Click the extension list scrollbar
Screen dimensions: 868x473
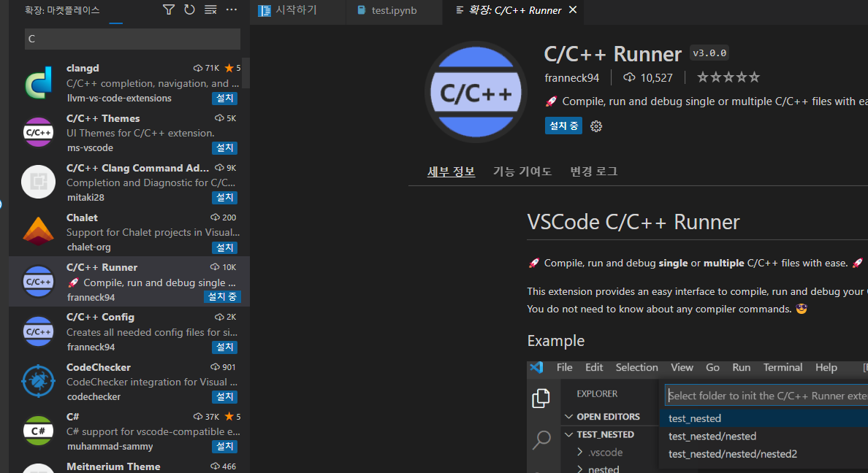245,73
